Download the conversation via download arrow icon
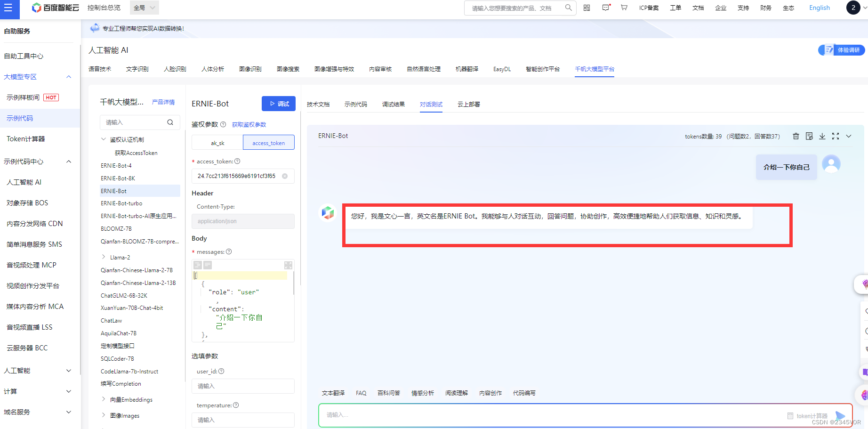The image size is (868, 429). coord(822,136)
